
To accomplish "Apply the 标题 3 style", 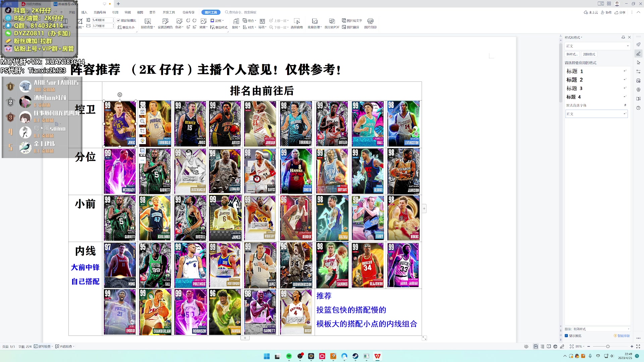I will point(596,88).
